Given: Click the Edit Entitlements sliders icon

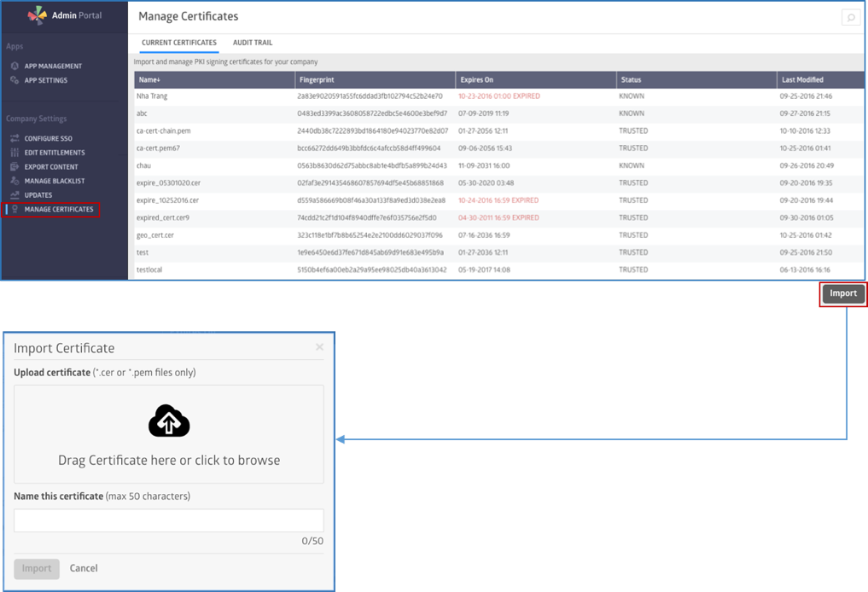Looking at the screenshot, I should click(15, 153).
